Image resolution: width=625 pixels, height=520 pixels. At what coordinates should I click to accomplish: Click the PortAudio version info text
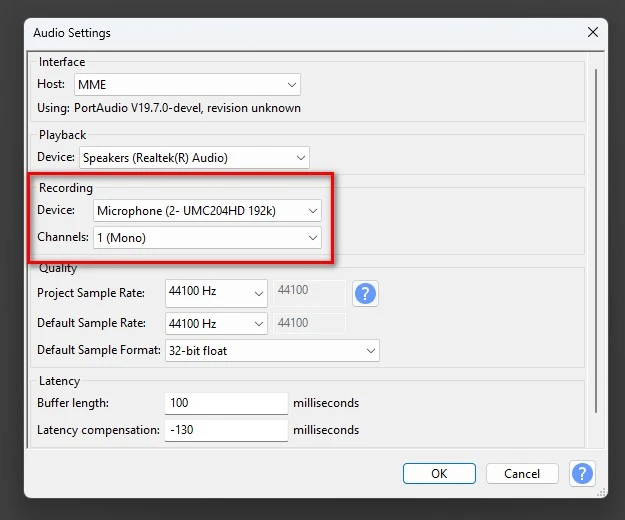point(169,108)
